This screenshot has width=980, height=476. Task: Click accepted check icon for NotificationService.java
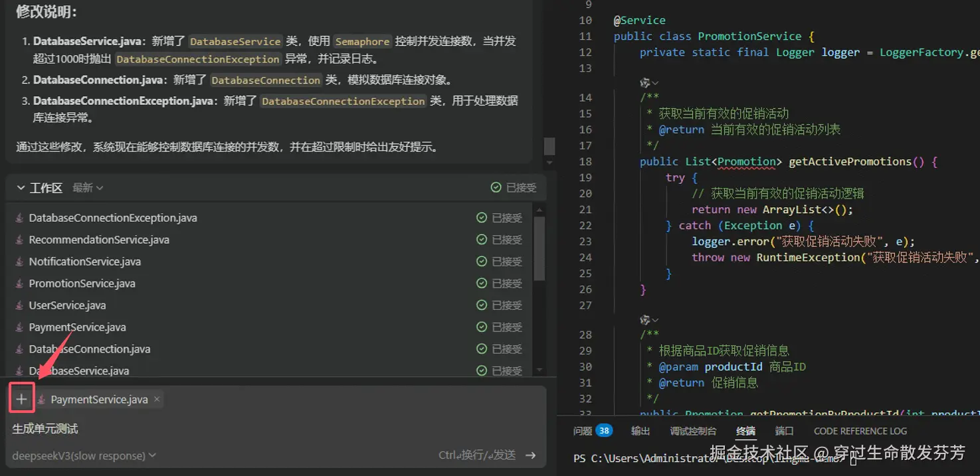coord(482,262)
